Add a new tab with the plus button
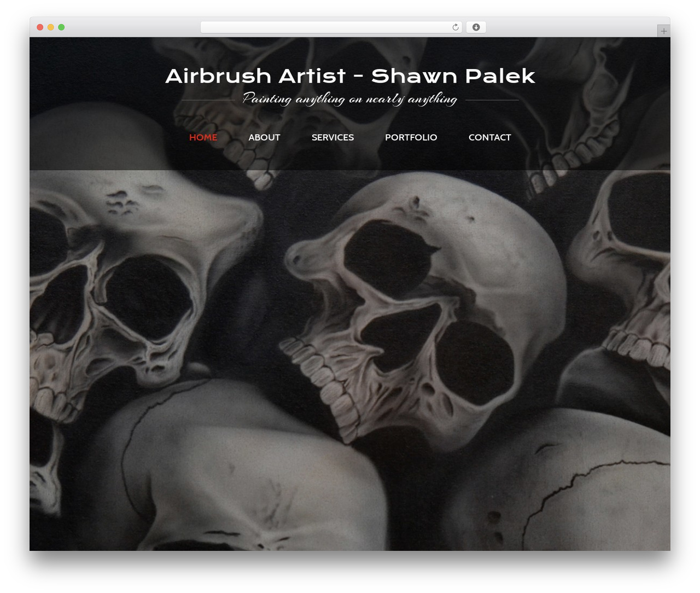This screenshot has width=700, height=593. tap(663, 31)
